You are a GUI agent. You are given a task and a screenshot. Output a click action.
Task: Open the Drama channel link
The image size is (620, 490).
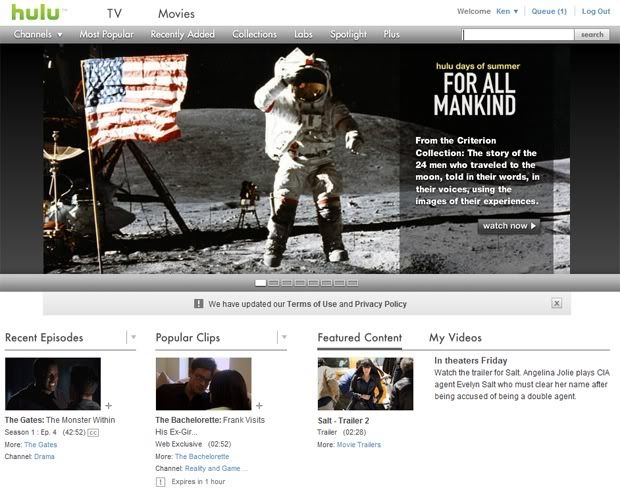(x=44, y=456)
